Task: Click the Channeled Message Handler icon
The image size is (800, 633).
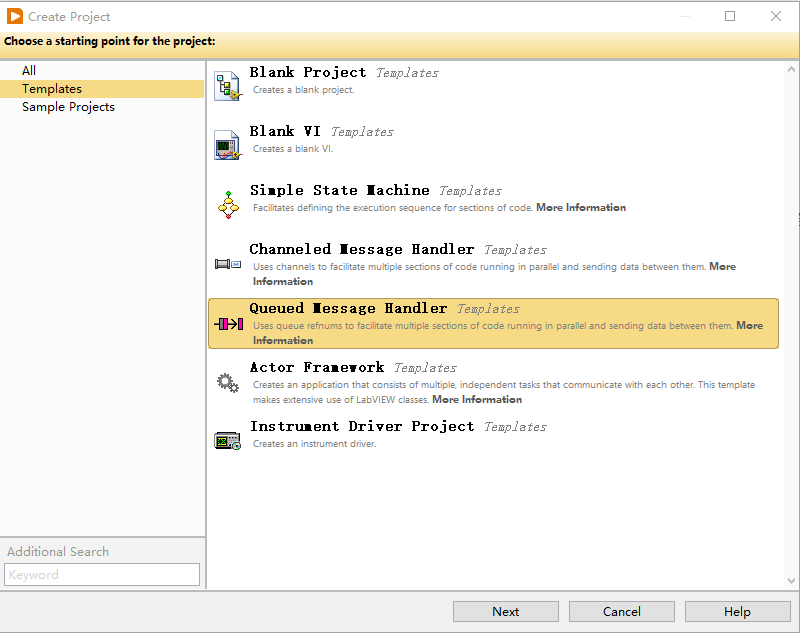Action: 228,264
